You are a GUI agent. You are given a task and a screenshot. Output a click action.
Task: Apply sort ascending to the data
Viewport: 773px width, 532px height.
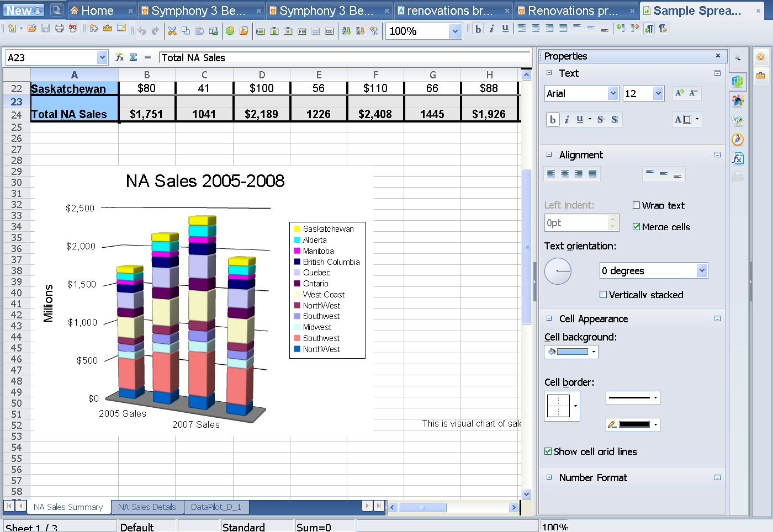pos(345,31)
